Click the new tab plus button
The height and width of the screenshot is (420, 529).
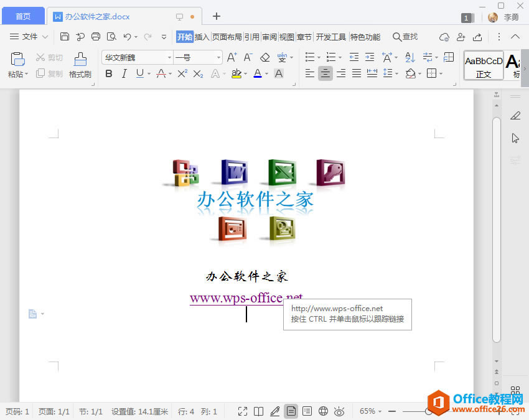(216, 16)
